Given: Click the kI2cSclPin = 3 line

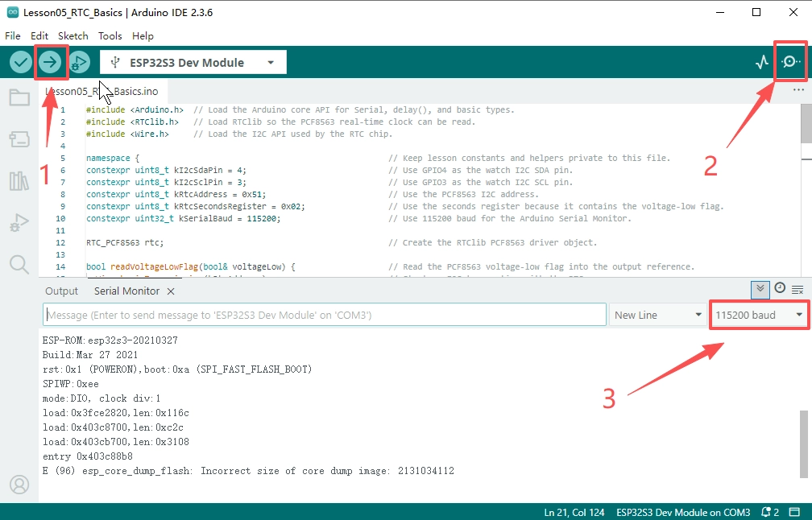Looking at the screenshot, I should coord(329,182).
